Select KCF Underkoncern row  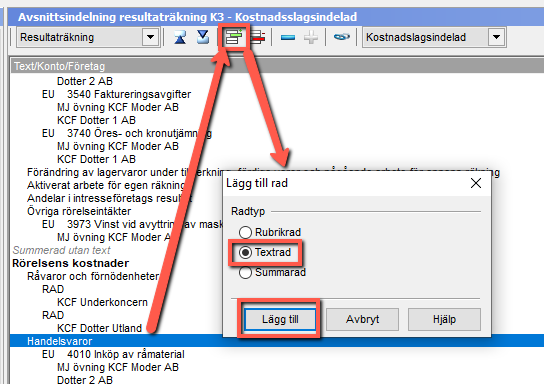(x=102, y=302)
